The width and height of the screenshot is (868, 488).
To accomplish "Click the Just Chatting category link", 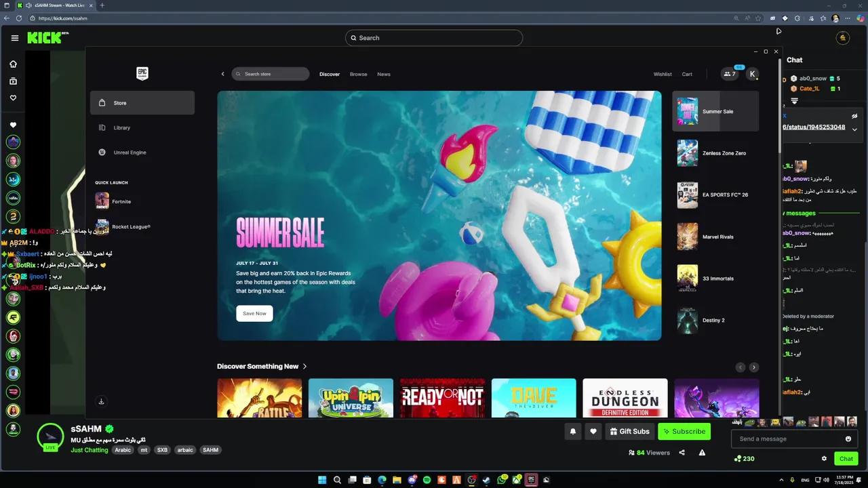I will [90, 450].
